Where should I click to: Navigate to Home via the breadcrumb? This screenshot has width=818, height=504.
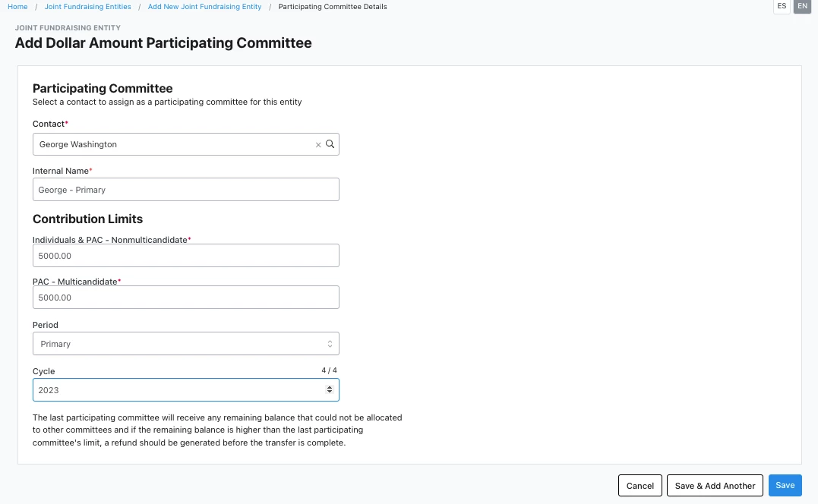17,6
